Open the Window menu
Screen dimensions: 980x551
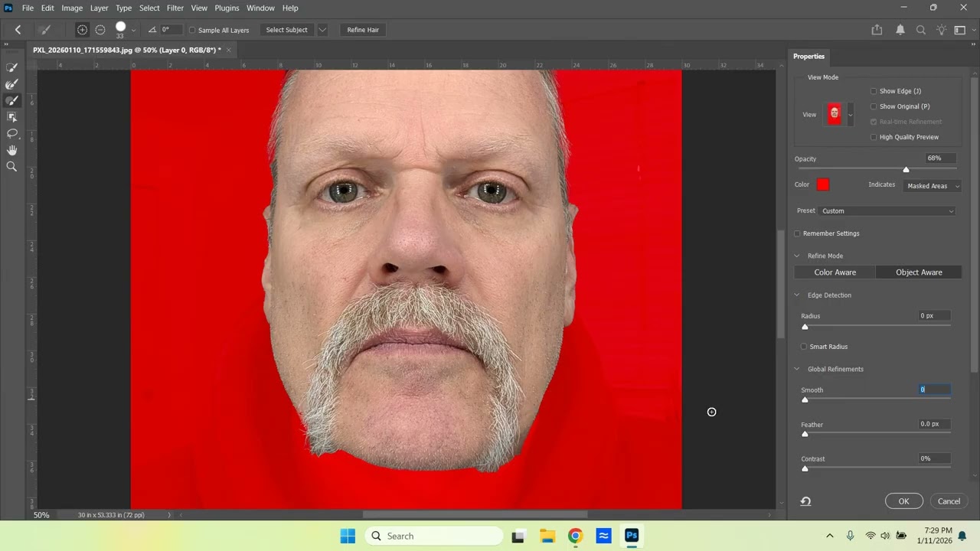260,8
